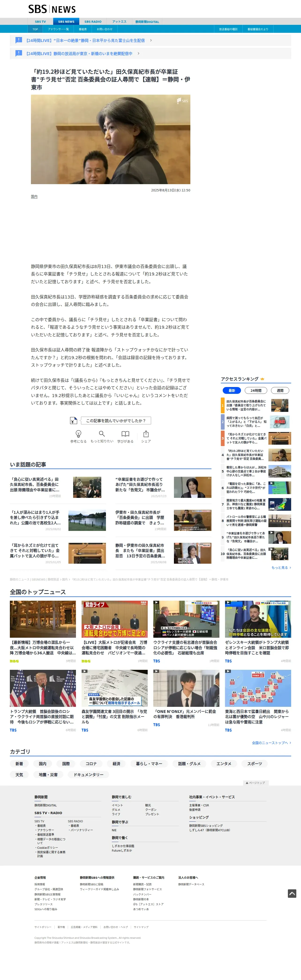The image size is (301, 980).
Task: Open the SBS RADIO tab
Action: coord(93,22)
